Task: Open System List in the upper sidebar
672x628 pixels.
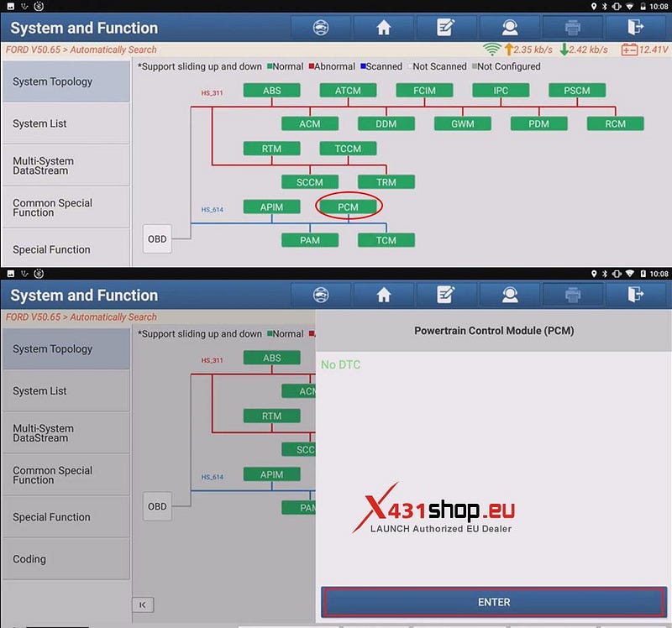Action: (x=66, y=123)
